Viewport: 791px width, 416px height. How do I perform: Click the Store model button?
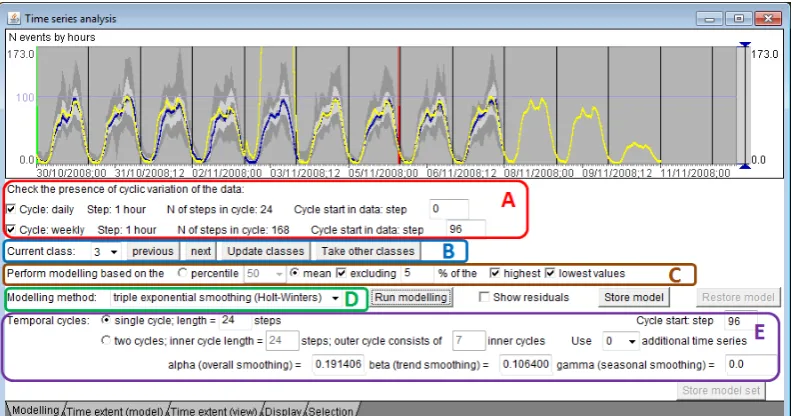(634, 297)
